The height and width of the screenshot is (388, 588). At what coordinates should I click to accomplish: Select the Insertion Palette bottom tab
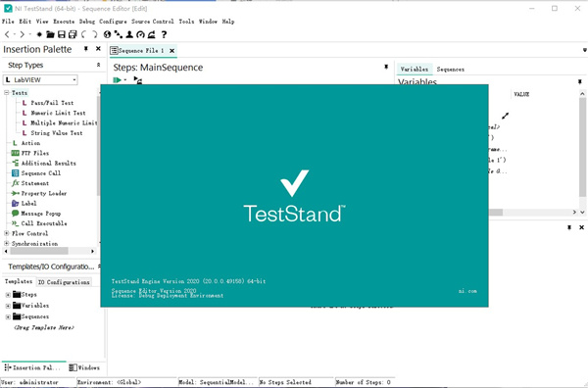(x=32, y=367)
